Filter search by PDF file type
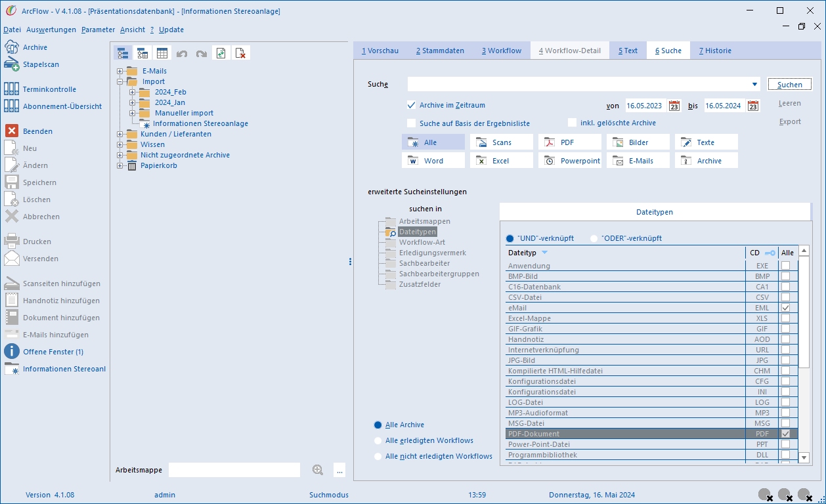Screen dimensions: 826x504 click(x=570, y=142)
